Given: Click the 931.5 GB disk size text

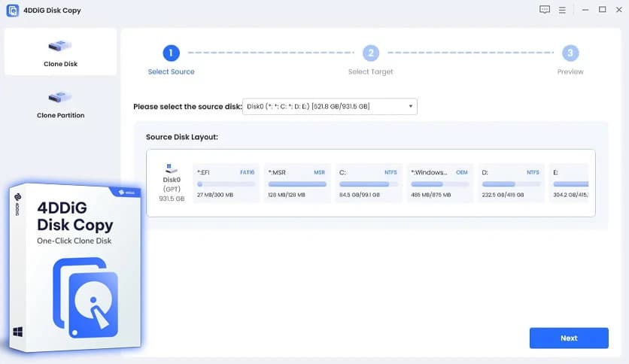Looking at the screenshot, I should click(x=172, y=199).
